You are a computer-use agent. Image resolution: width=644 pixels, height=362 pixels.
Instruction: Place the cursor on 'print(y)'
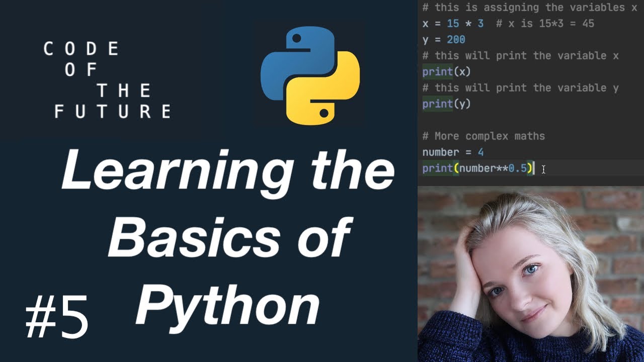(x=446, y=104)
